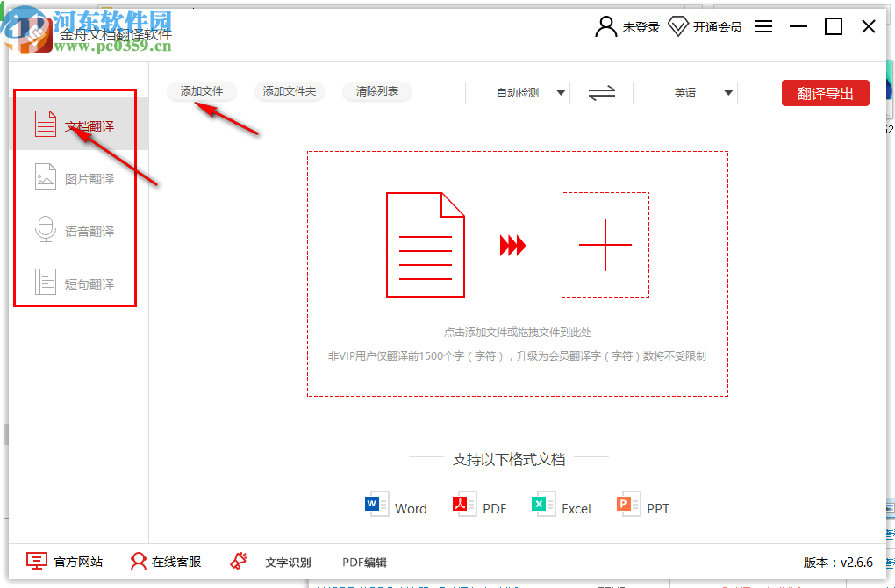Click the Word format icon

pyautogui.click(x=376, y=506)
